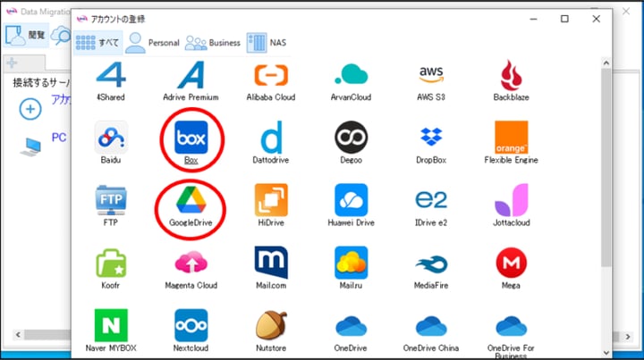The width and height of the screenshot is (644, 360).
Task: Pick the Nextcloud service icon
Action: [x=191, y=326]
